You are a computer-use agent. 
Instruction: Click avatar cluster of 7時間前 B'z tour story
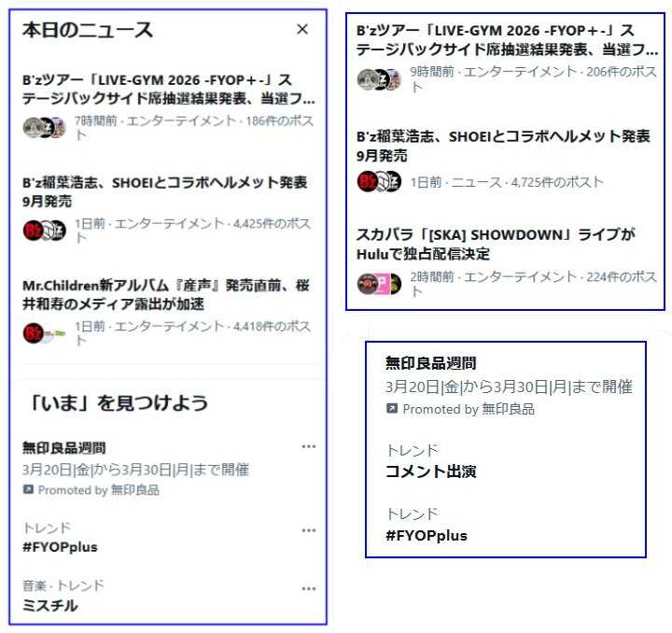44,127
